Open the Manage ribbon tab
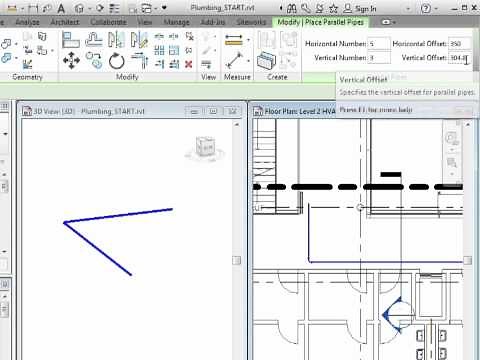The height and width of the screenshot is (360, 480). [x=177, y=22]
